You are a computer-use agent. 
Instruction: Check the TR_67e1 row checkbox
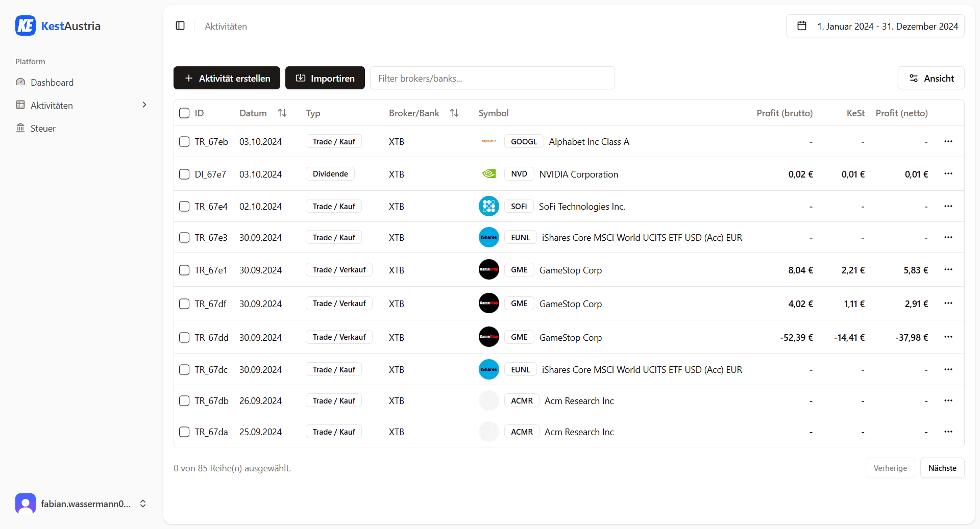[184, 270]
